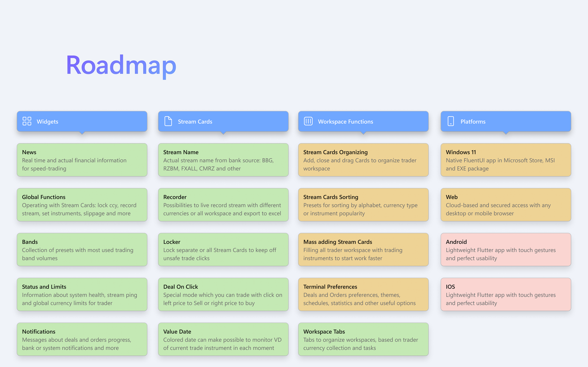Screen dimensions: 588x367
Task: Open the Terminal Preferences card
Action: 363,294
